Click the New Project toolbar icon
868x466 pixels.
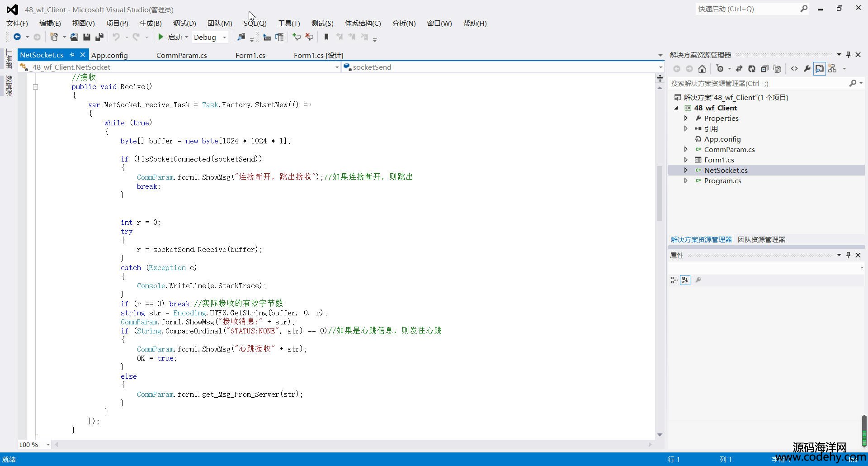click(54, 37)
